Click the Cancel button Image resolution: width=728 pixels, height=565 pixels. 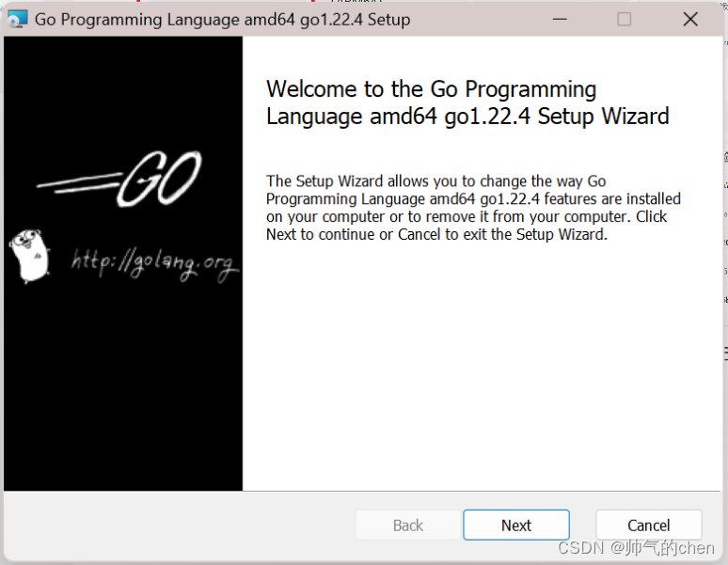tap(649, 526)
